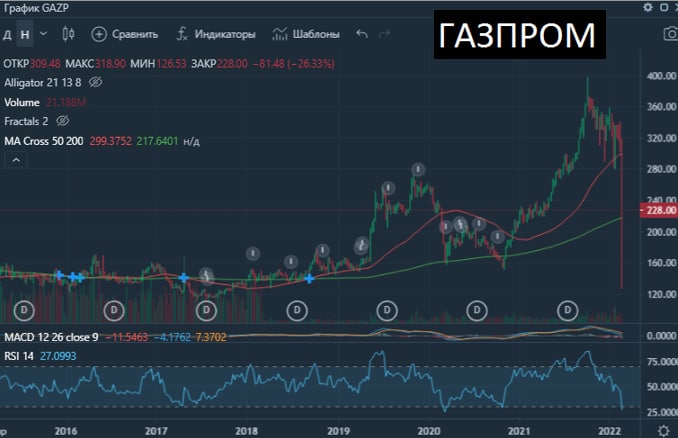Click the dividend marker after 2020

tap(477, 310)
